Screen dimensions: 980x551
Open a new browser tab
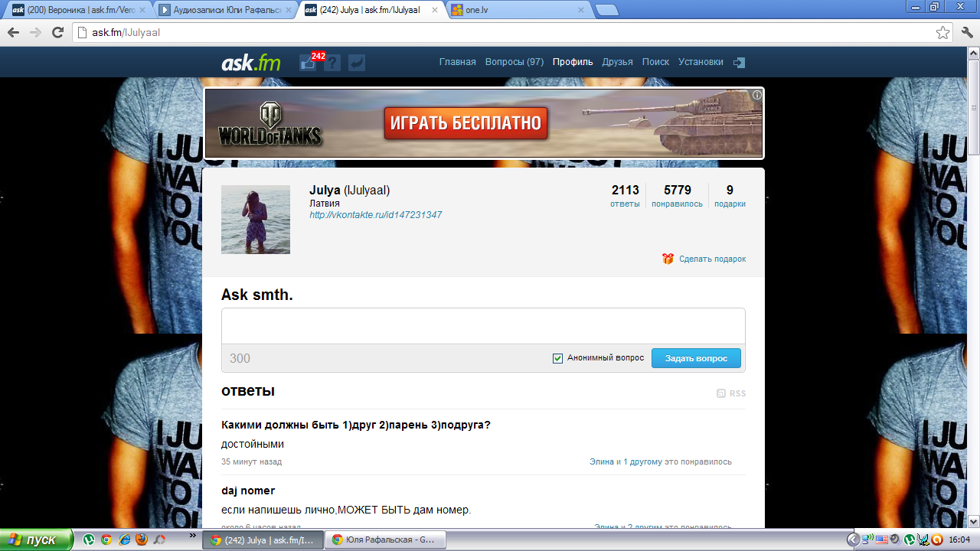pyautogui.click(x=606, y=11)
